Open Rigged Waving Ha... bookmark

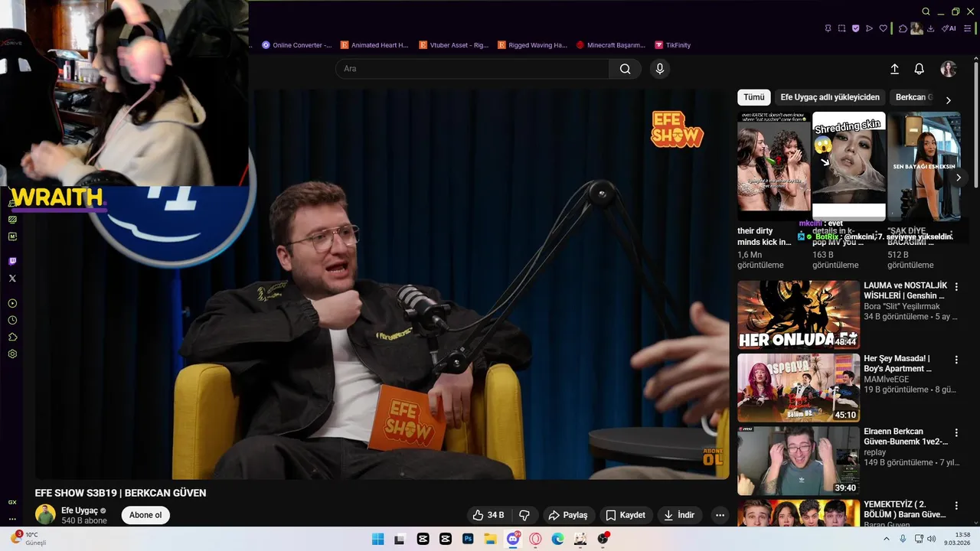coord(533,45)
